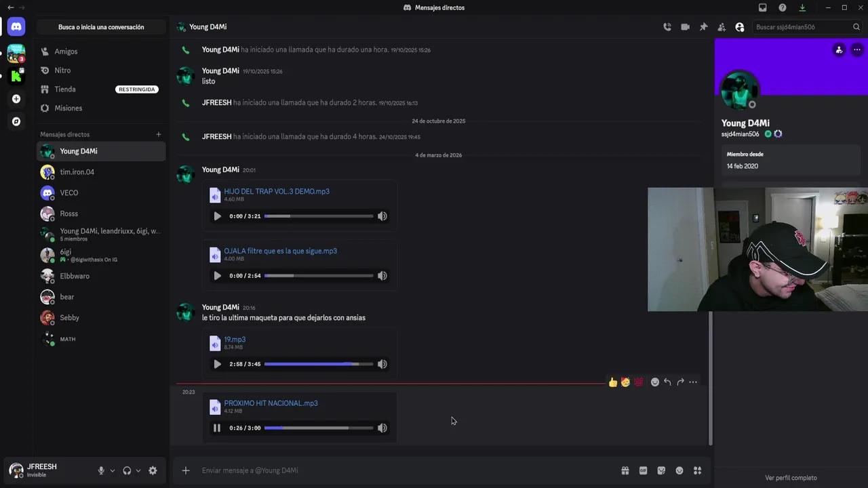Toggle user profile panel icon
The width and height of the screenshot is (868, 488).
[x=740, y=27]
